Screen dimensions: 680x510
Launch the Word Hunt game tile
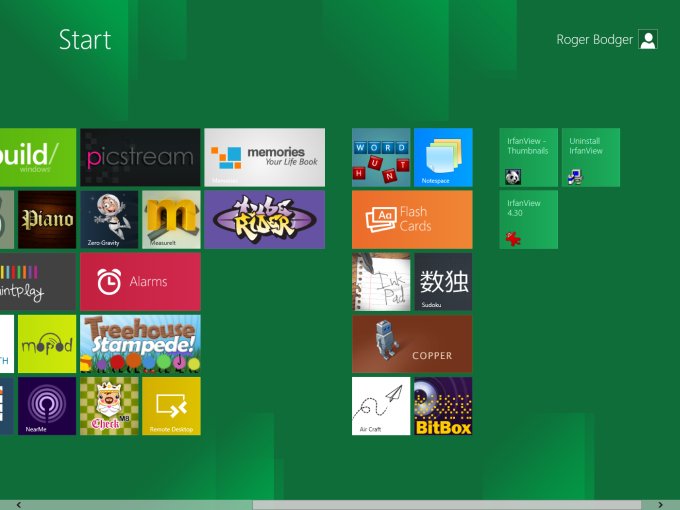coord(381,157)
